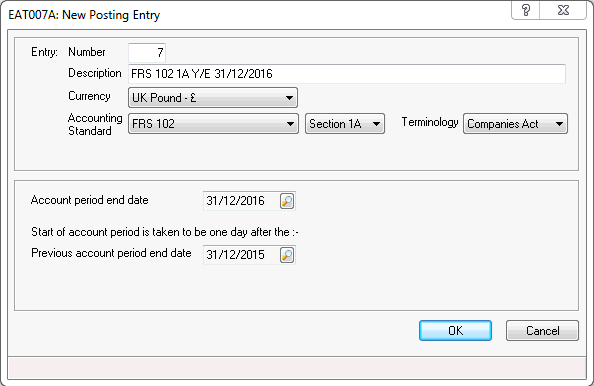
Task: Confirm the entry with the OK button
Action: click(455, 330)
